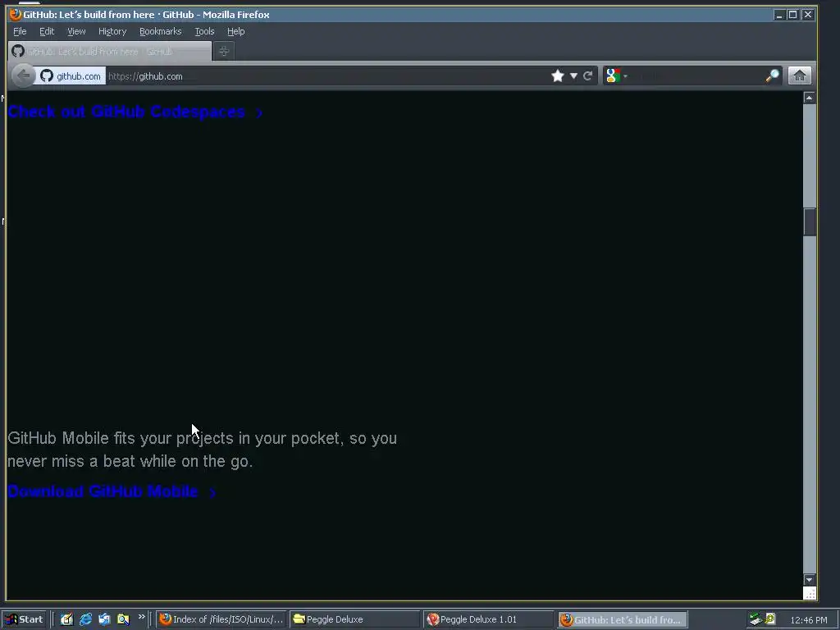Click the GitHub Mobile description paragraph text
This screenshot has width=840, height=630.
click(x=202, y=450)
